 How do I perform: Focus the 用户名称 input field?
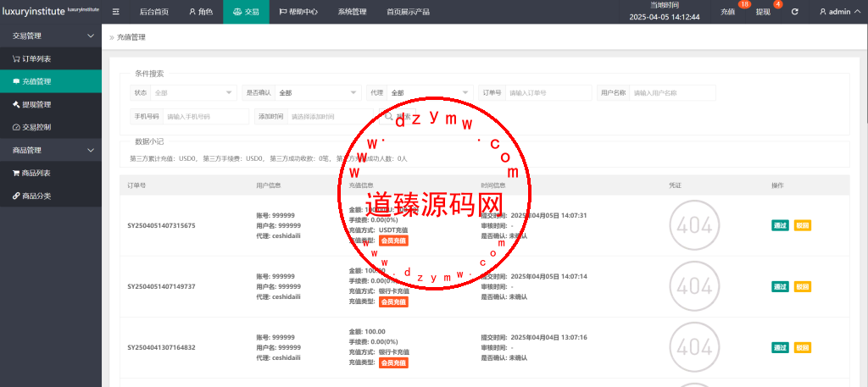click(672, 93)
